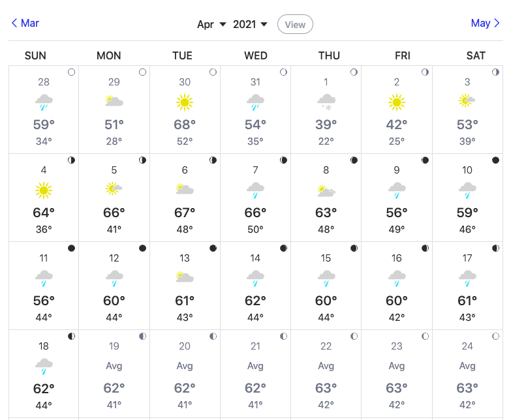
Task: Open the 2021 year dropdown
Action: (251, 24)
